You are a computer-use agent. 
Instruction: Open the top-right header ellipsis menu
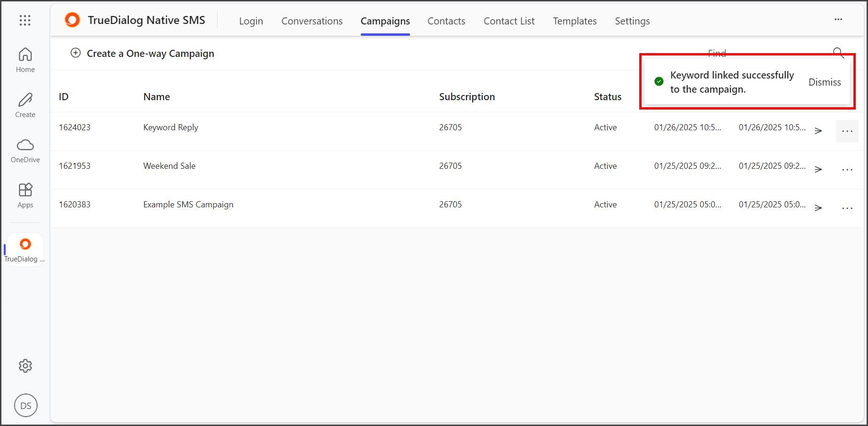click(x=838, y=19)
